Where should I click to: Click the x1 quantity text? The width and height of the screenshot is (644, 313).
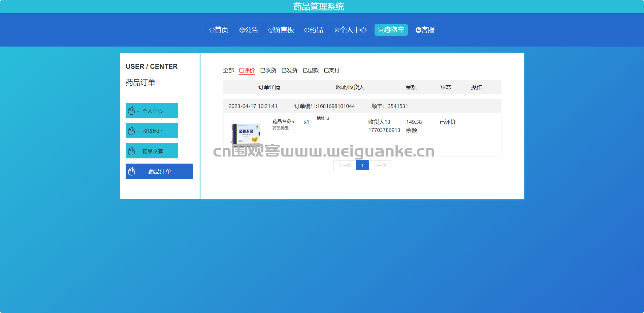pyautogui.click(x=306, y=122)
